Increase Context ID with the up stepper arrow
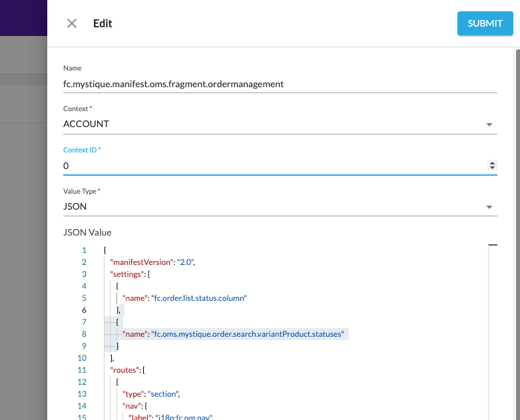Viewport: 520px width, 420px height. click(492, 163)
